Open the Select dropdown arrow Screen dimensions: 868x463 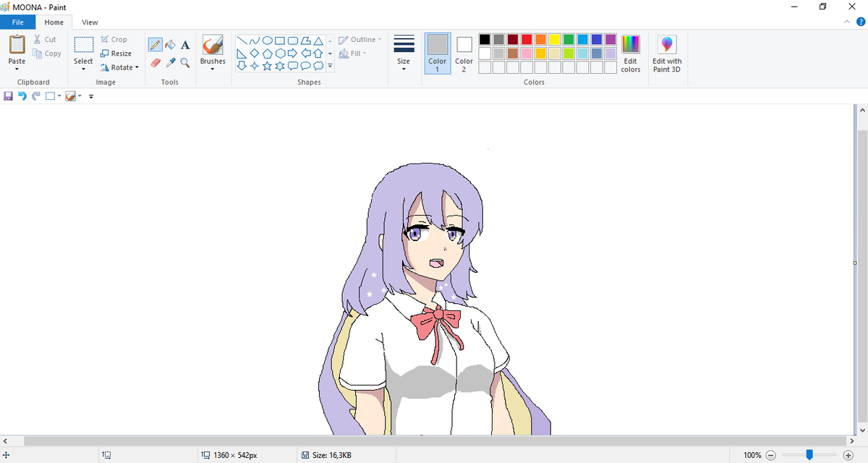click(x=83, y=69)
